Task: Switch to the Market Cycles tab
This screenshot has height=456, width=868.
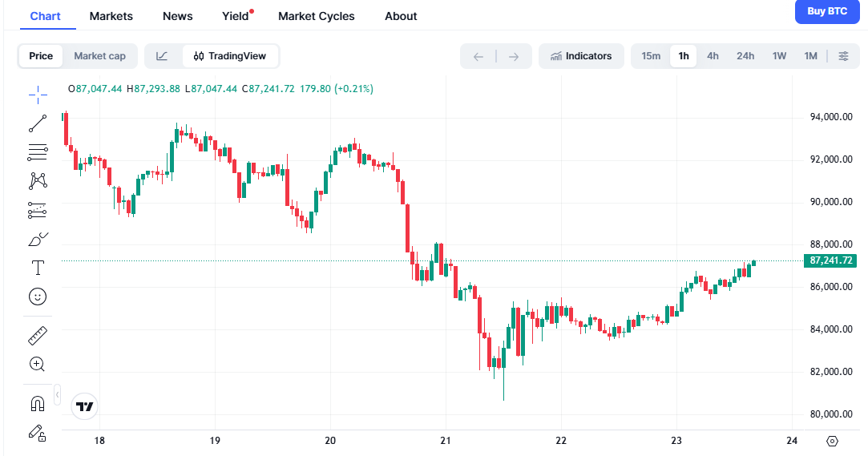Action: pos(317,16)
